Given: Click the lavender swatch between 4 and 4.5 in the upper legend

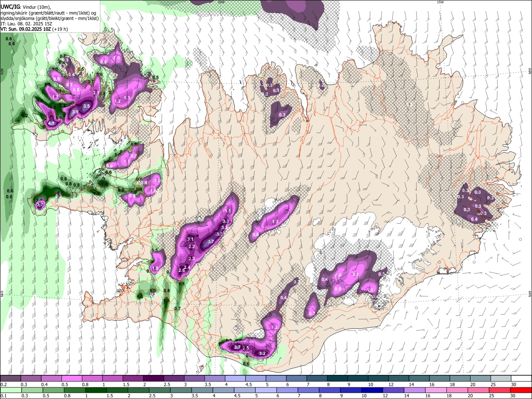Looking at the screenshot, I should tap(235, 379).
